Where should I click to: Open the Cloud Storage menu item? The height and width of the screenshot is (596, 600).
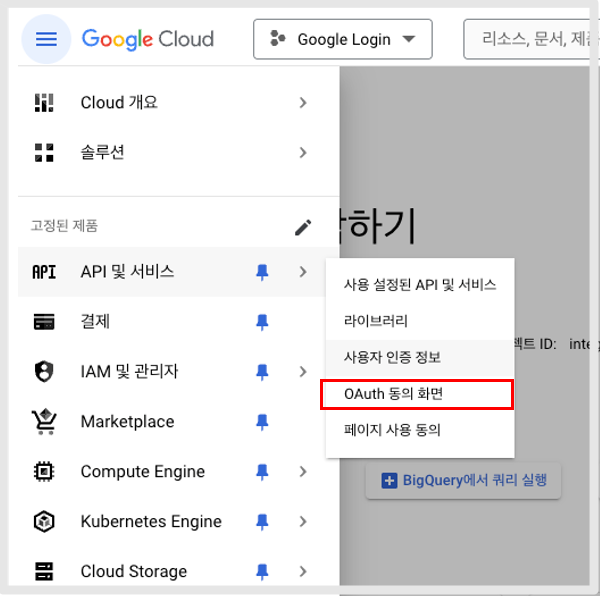pos(134,571)
